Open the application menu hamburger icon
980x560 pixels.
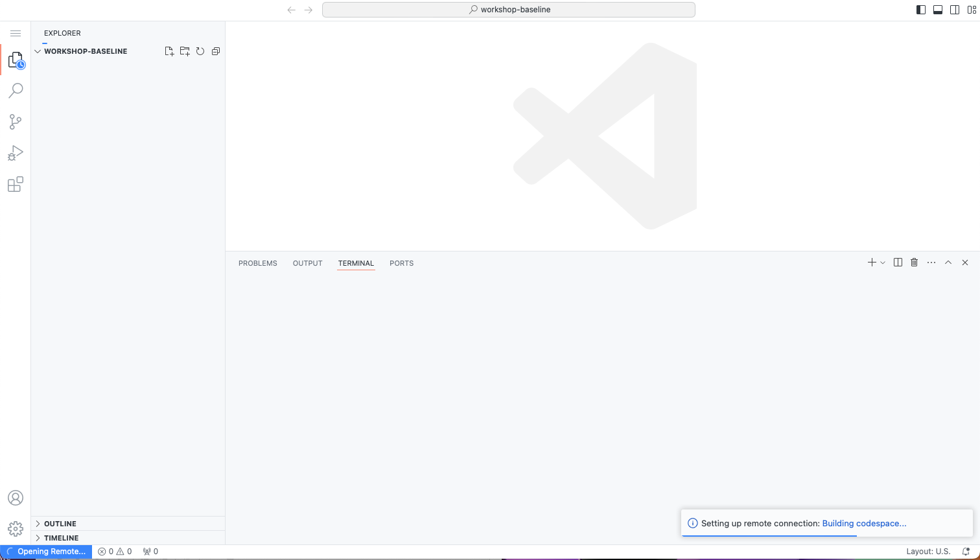(x=16, y=33)
